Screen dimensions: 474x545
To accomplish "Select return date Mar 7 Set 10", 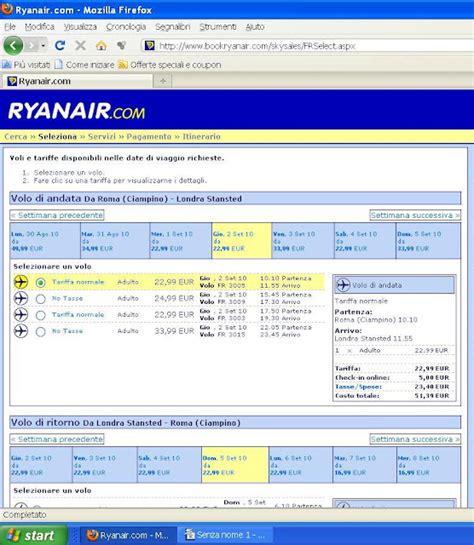I will [365, 465].
